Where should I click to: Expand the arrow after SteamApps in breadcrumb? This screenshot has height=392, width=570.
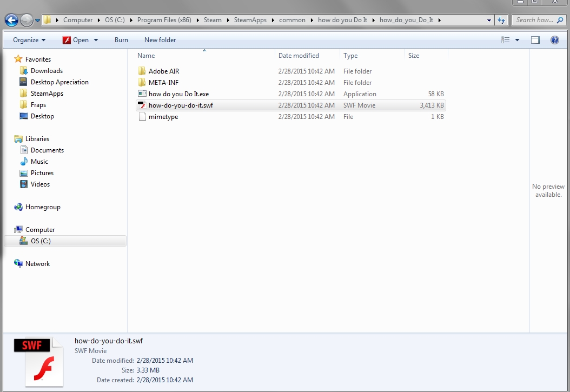click(273, 20)
